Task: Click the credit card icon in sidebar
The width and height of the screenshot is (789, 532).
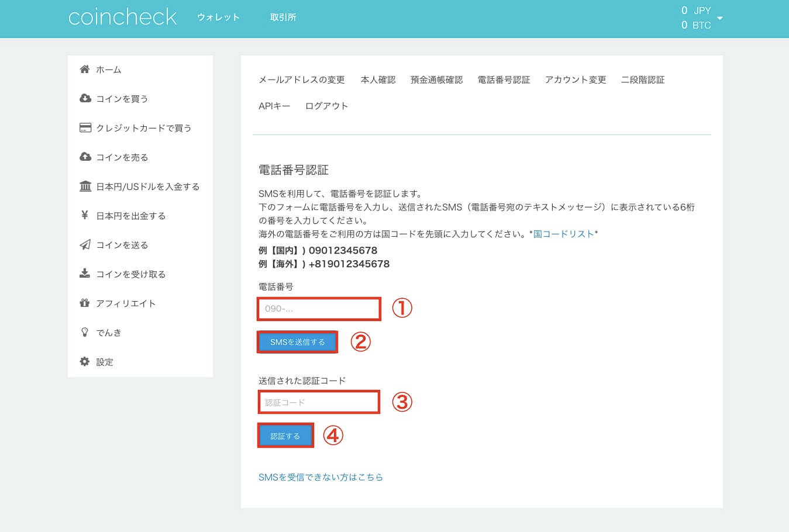Action: [x=85, y=127]
